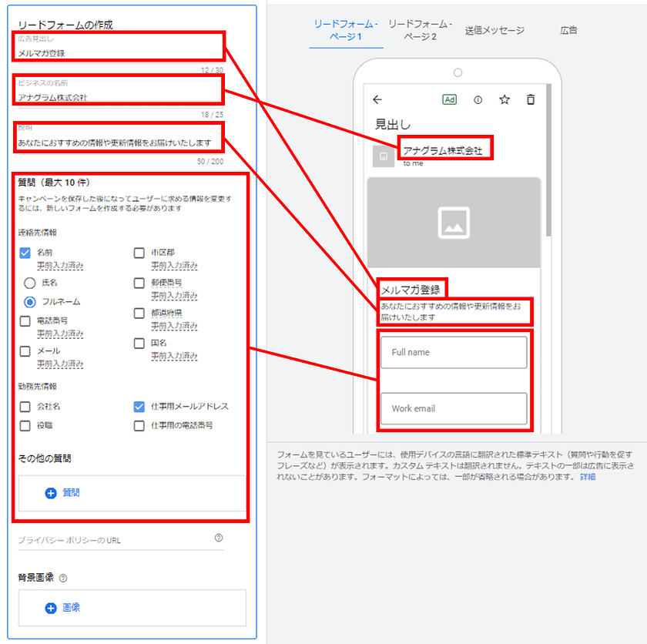This screenshot has width=647, height=644.
Task: Add background image via 画像 button
Action: tap(62, 608)
